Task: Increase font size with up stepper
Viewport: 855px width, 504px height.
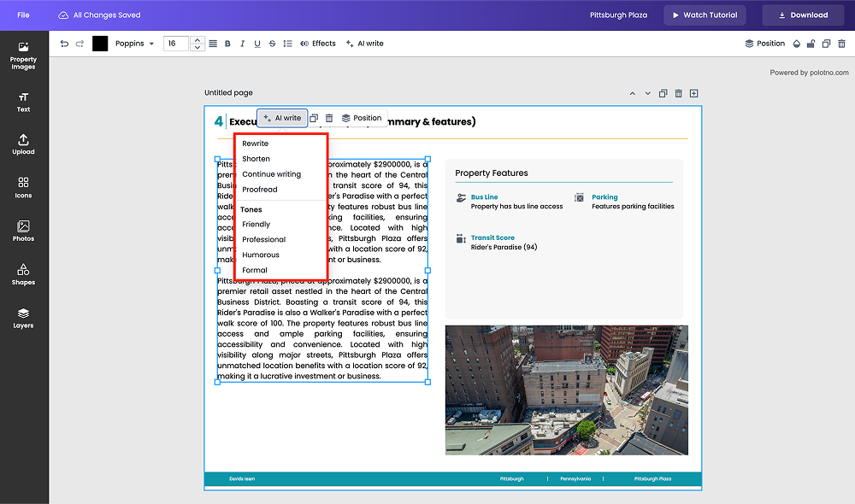Action: 198,40
